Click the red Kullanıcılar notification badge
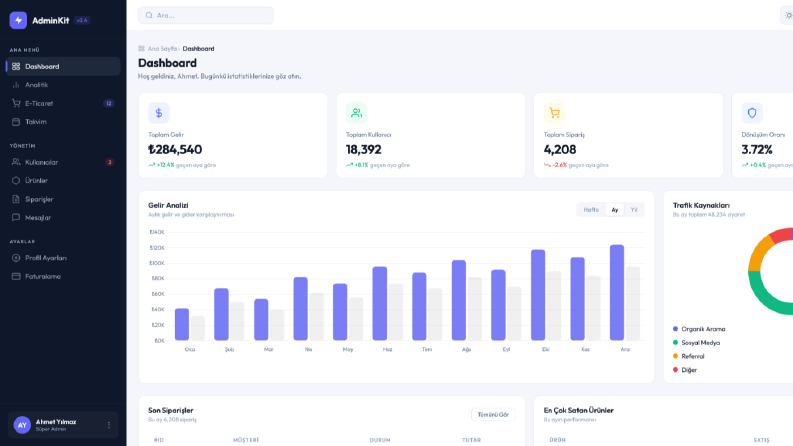Screen dimensions: 793x446 [x=109, y=162]
